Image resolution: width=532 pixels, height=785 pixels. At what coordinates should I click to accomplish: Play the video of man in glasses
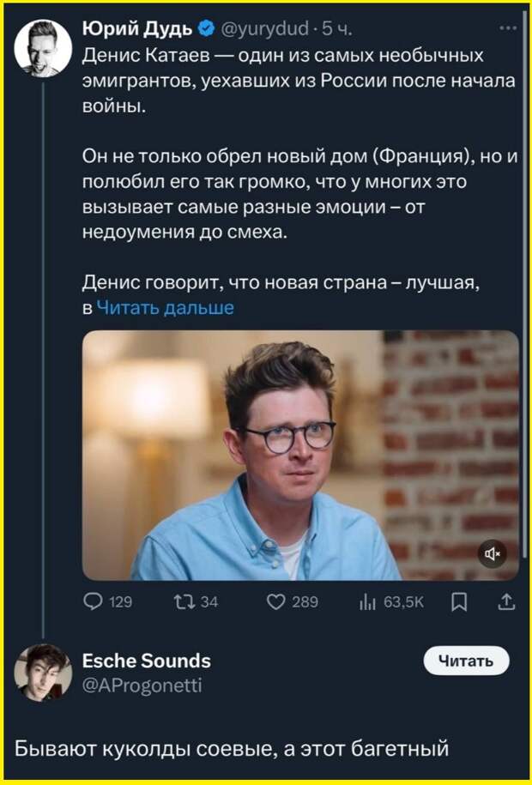click(x=300, y=455)
